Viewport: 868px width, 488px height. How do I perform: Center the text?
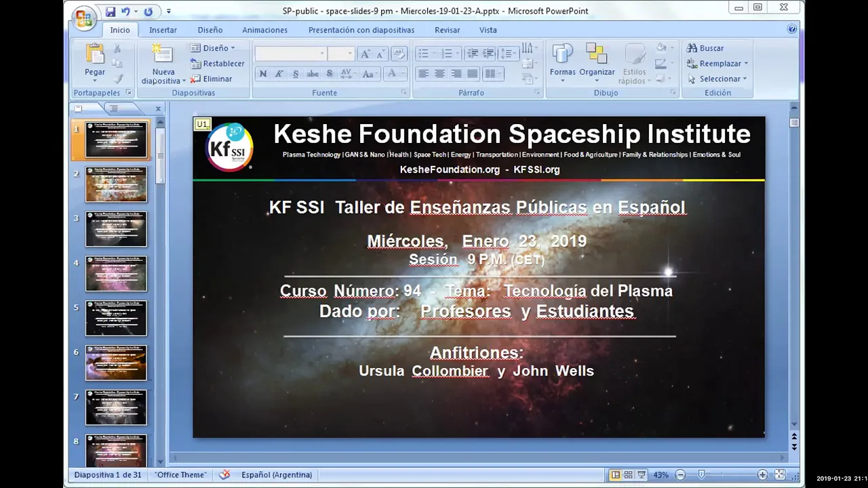point(439,74)
